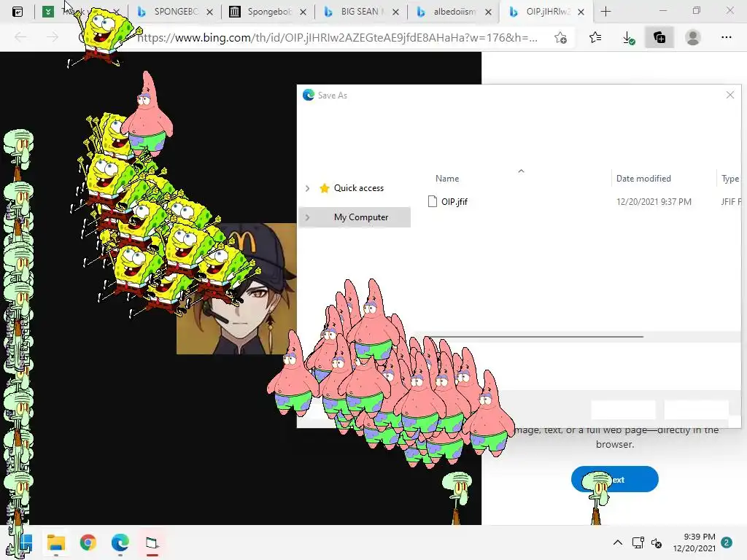Open the Favorites list icon
Image resolution: width=747 pixels, height=560 pixels.
[x=595, y=38]
